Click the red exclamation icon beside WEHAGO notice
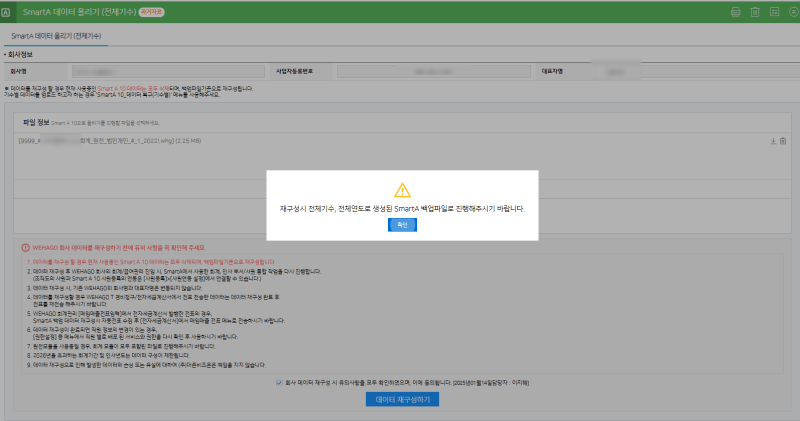The height and width of the screenshot is (421, 800). pyautogui.click(x=26, y=247)
